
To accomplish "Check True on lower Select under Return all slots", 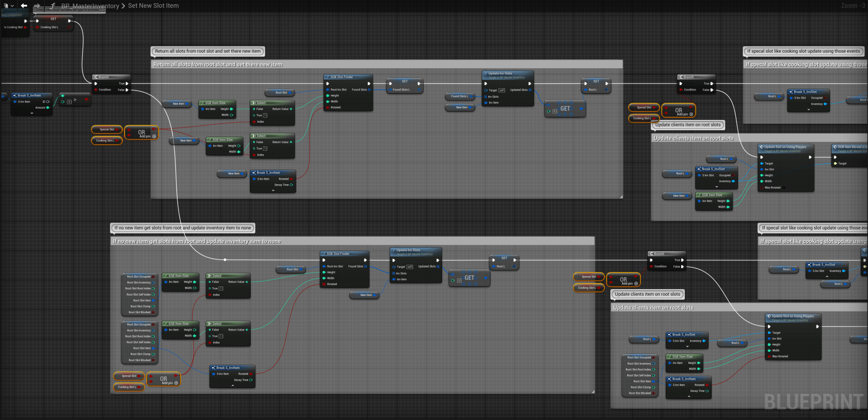I will click(x=265, y=148).
